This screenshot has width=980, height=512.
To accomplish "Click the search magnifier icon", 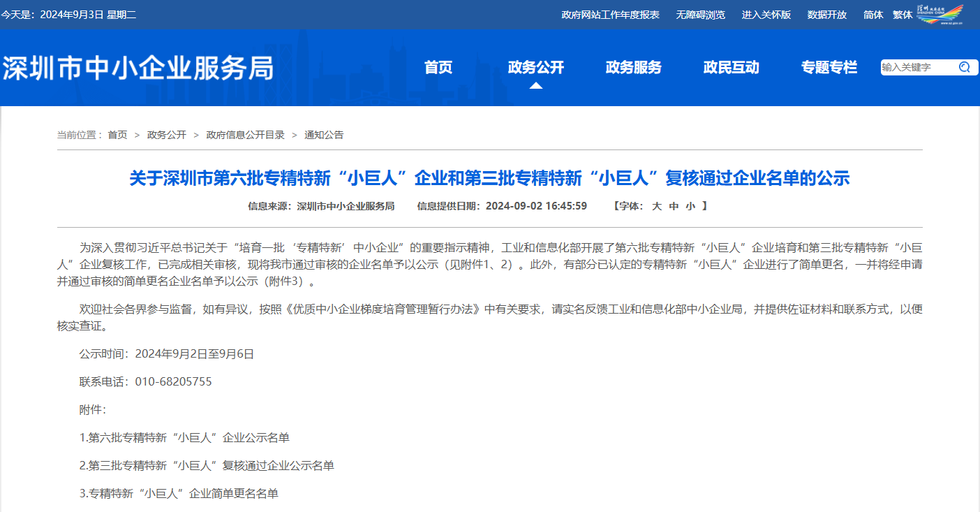I will 964,67.
